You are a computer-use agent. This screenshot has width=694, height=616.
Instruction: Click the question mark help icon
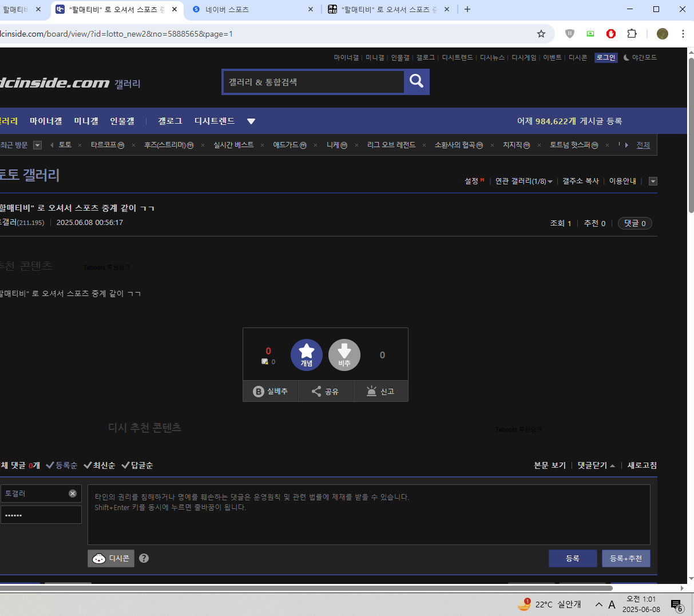144,558
